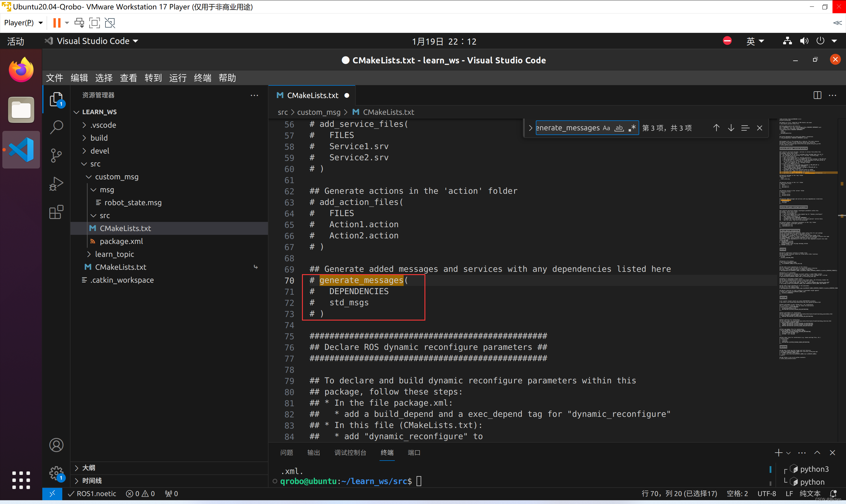Click cursor position 行 70 status item
This screenshot has width=846, height=504.
pos(679,493)
